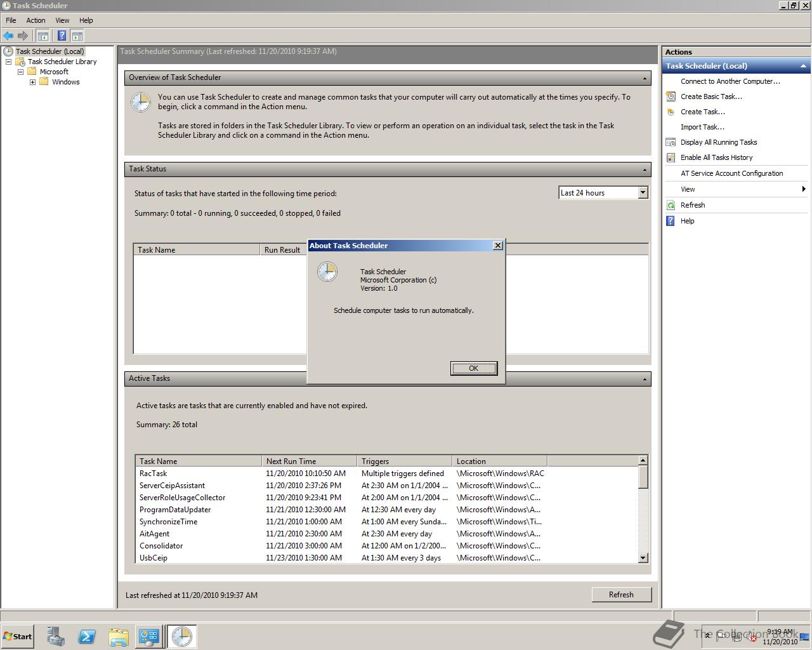Open Windows PowerShell from the taskbar
Image resolution: width=812 pixels, height=650 pixels.
click(87, 637)
